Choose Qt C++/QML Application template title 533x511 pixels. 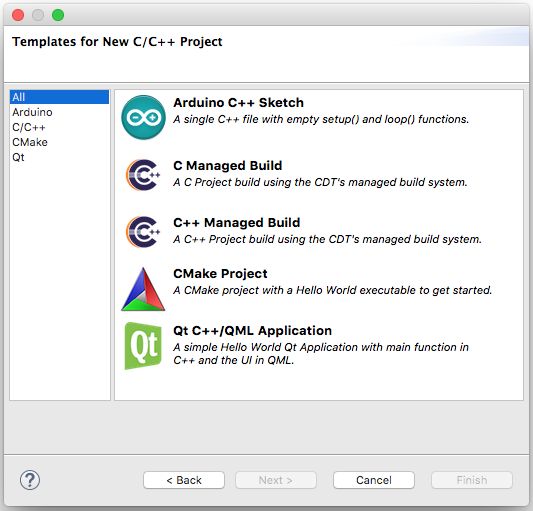tap(253, 330)
